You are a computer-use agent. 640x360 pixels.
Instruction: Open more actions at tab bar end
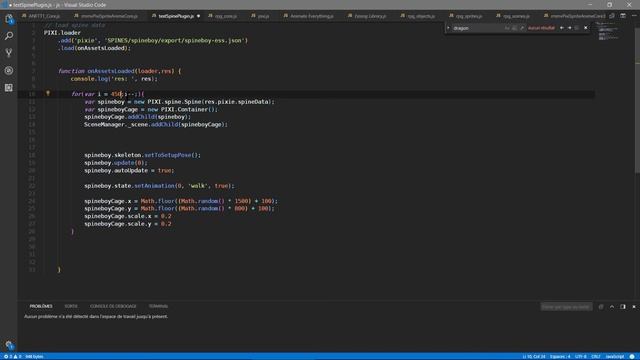tap(634, 16)
